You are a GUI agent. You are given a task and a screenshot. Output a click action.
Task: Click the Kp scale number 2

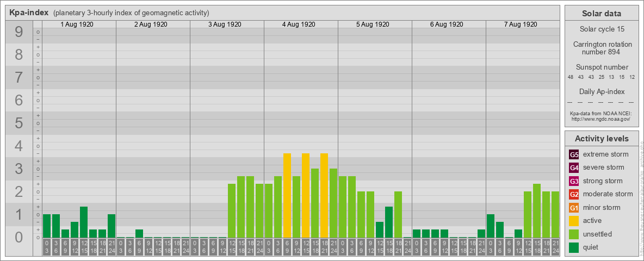(18, 191)
